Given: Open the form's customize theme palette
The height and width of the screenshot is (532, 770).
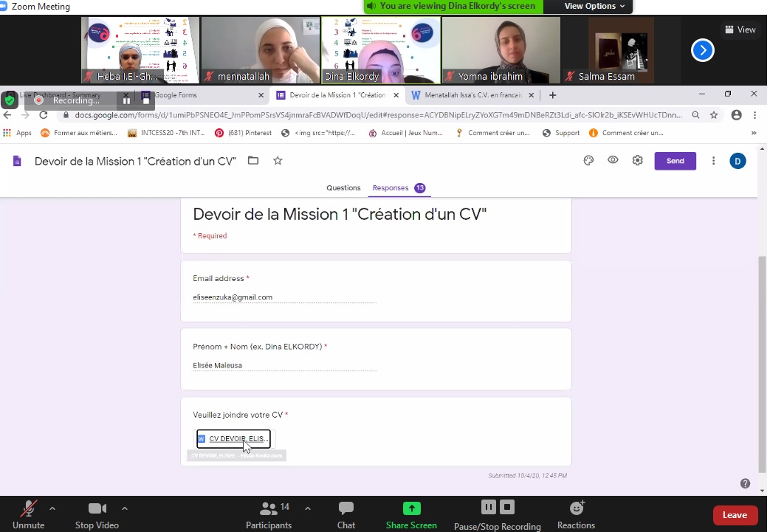Looking at the screenshot, I should (588, 161).
